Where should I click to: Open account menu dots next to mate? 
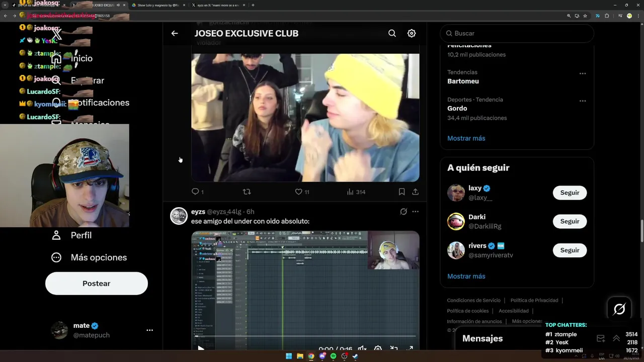[x=149, y=330]
